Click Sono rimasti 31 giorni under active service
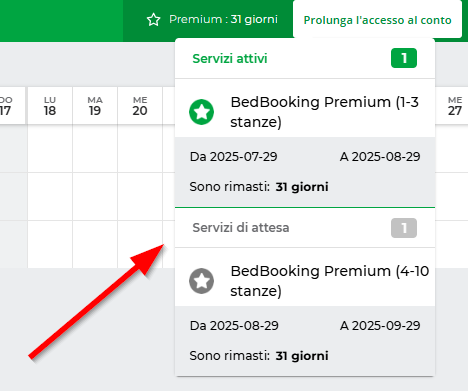Image resolution: width=468 pixels, height=391 pixels. coord(259,187)
